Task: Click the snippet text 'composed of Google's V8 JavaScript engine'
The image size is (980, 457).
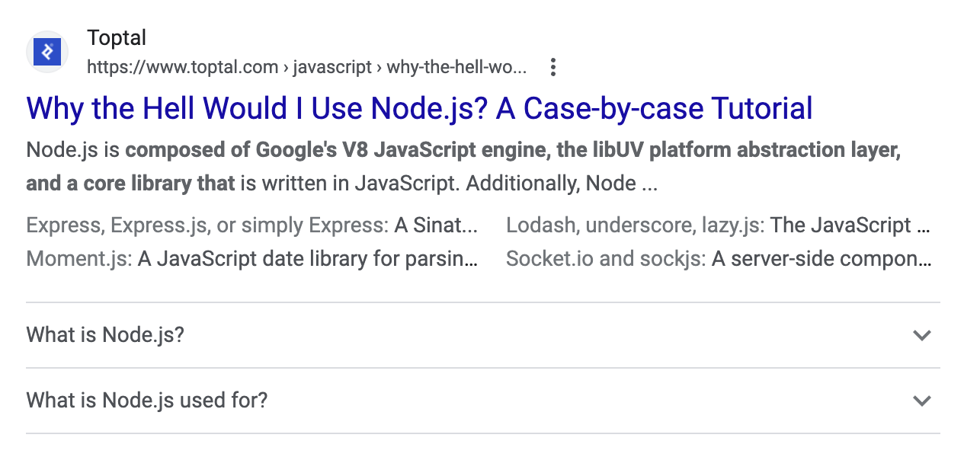Action: 335,150
